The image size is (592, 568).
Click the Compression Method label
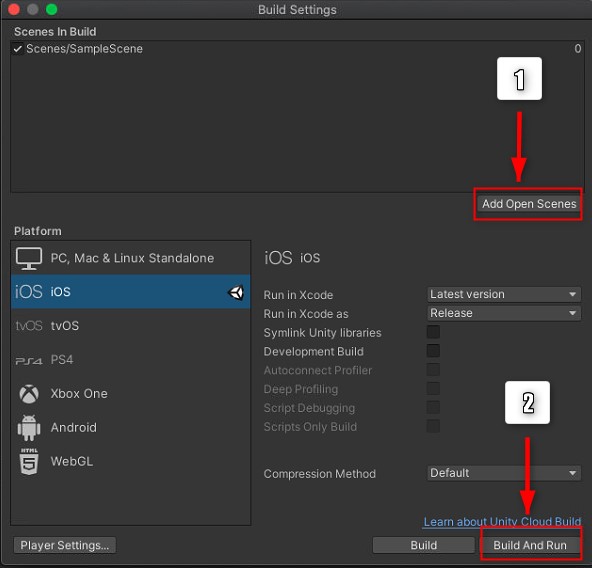coord(319,474)
